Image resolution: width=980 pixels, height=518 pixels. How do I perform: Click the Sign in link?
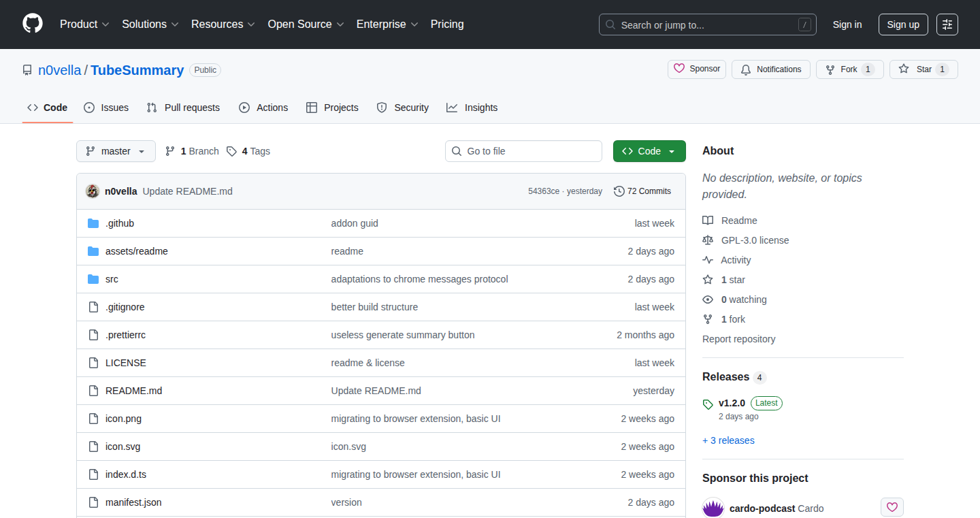tap(847, 25)
